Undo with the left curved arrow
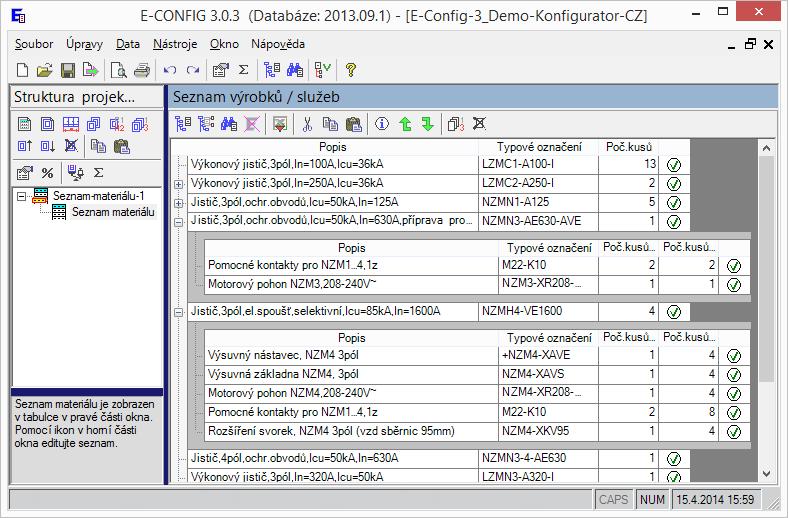The image size is (788, 518). [169, 70]
